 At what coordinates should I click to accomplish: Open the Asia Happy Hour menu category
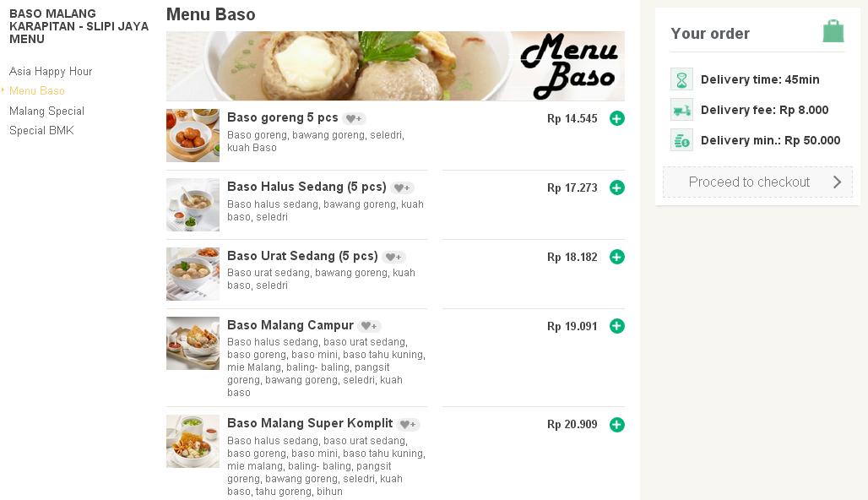[x=51, y=72]
